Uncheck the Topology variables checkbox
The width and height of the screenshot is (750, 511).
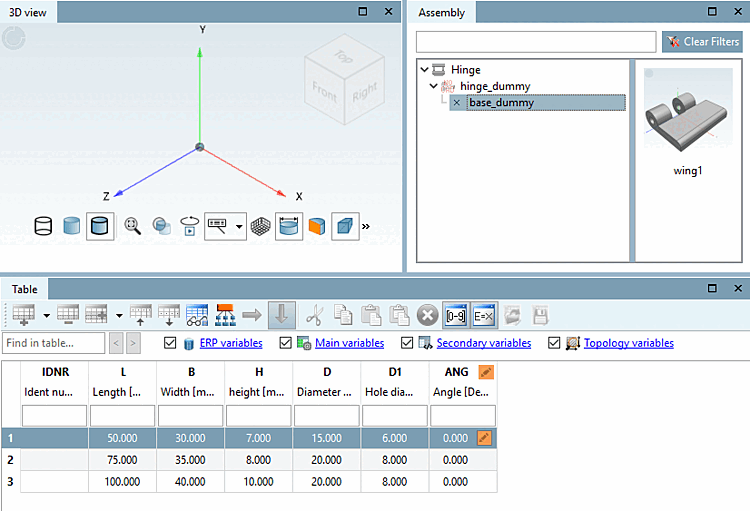pos(554,343)
